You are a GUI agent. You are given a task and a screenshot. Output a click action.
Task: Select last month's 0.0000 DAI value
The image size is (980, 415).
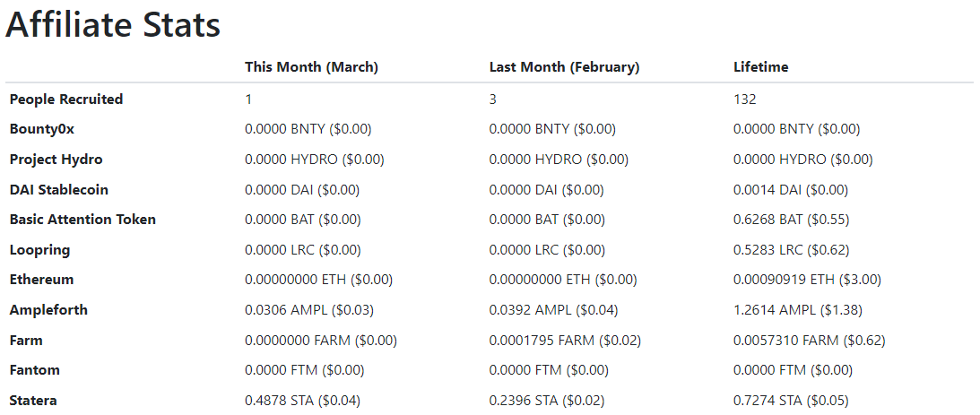tap(546, 189)
